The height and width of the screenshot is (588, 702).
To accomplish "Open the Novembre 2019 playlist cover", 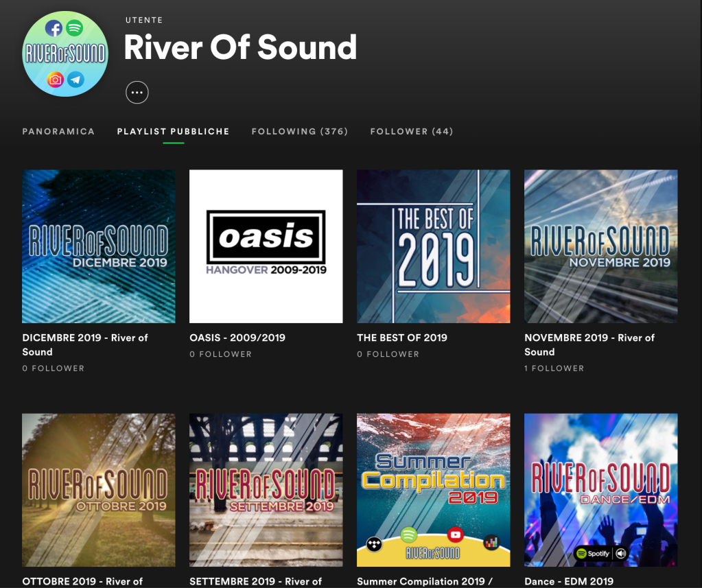I will pyautogui.click(x=600, y=246).
